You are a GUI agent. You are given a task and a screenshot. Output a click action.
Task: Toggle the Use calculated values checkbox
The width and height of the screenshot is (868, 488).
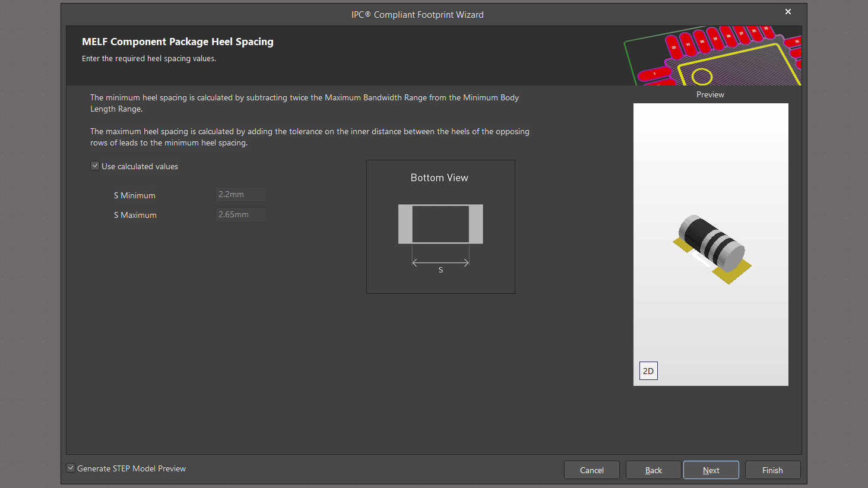[x=95, y=166]
